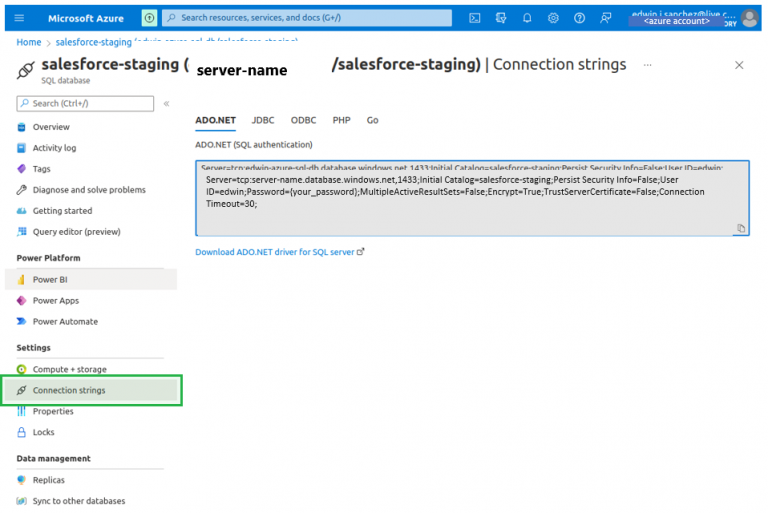Screen dimensions: 768x513
Task: Copy the ADO.NET connection string
Action: [741, 228]
